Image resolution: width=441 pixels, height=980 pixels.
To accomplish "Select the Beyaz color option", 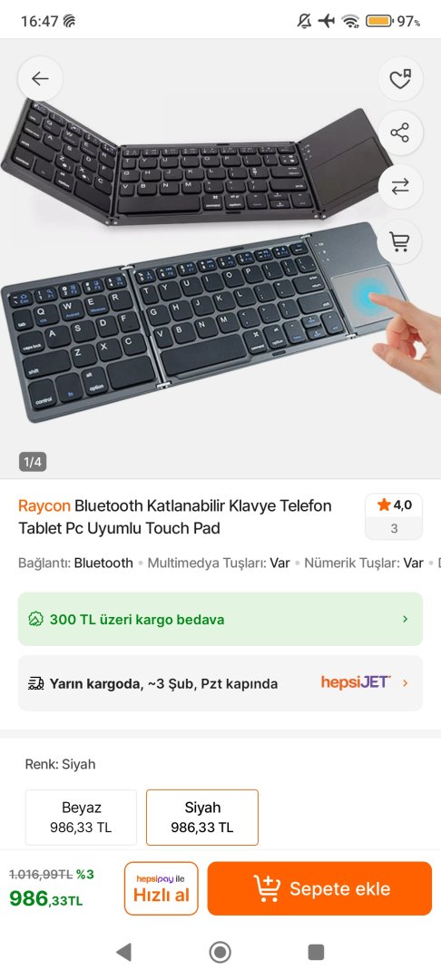I will [x=81, y=818].
